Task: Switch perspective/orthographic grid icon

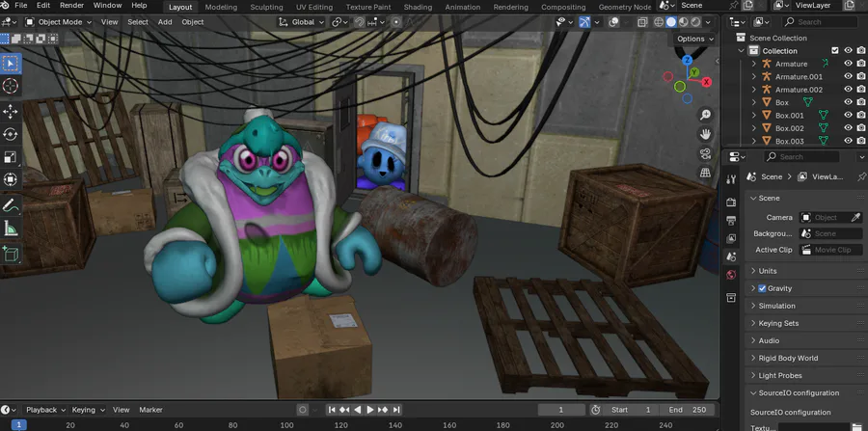Action: point(705,173)
